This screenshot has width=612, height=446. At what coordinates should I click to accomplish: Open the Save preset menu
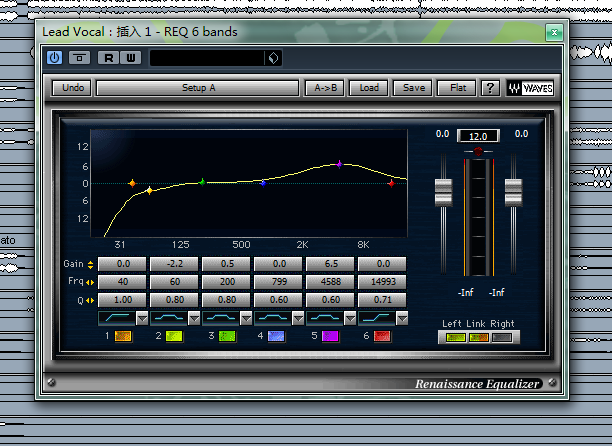tap(414, 88)
